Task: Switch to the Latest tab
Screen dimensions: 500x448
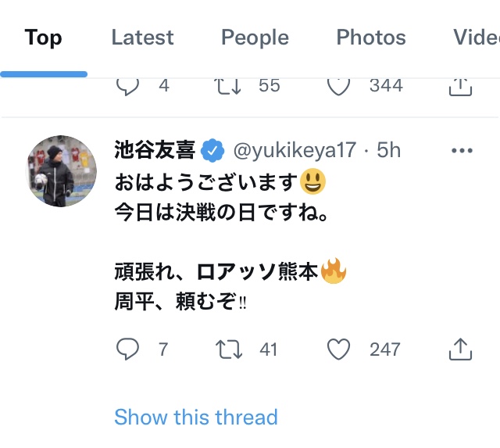Action: pos(142,38)
